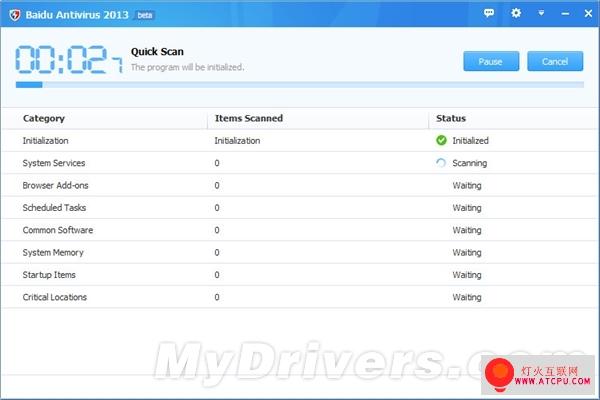Select the System Memory row
Image resolution: width=600 pixels, height=400 pixels.
(300, 252)
